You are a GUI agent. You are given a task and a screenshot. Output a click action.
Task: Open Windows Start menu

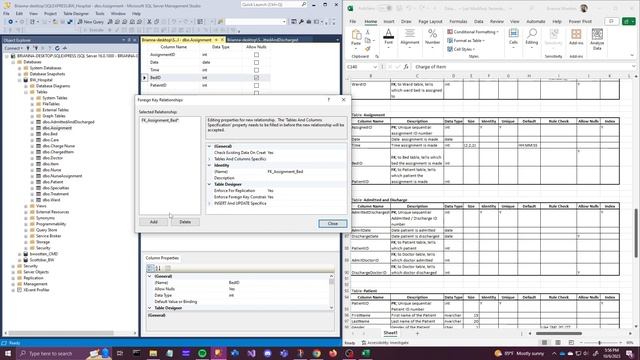[x=8, y=353]
